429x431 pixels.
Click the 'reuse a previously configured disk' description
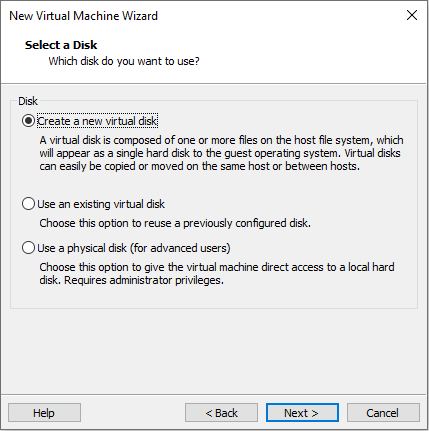tap(175, 223)
